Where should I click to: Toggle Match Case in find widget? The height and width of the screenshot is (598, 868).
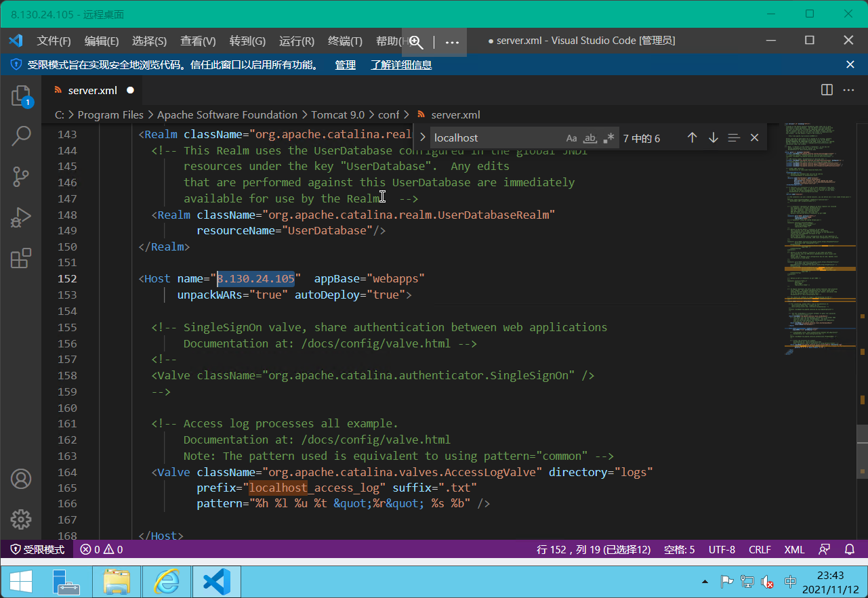(x=572, y=138)
